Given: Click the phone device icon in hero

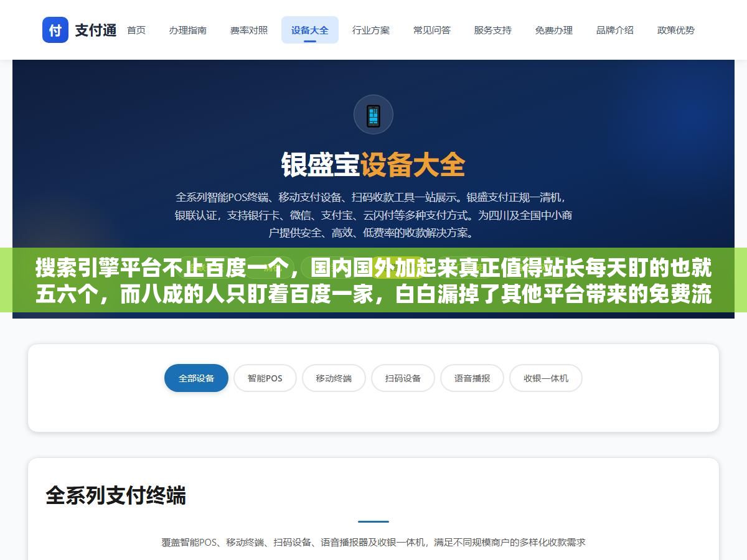Looking at the screenshot, I should point(374,114).
